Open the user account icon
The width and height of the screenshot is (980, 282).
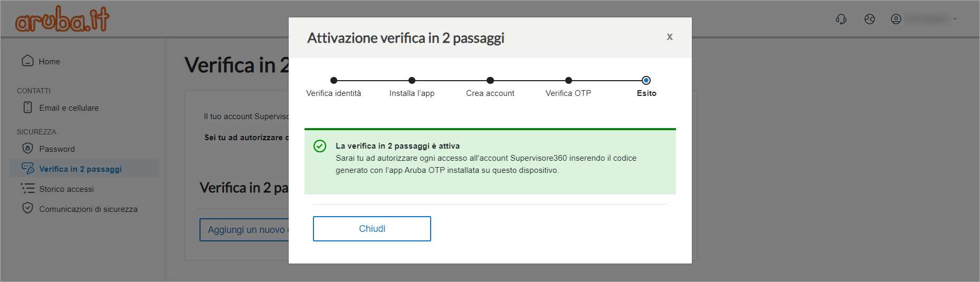[x=896, y=19]
